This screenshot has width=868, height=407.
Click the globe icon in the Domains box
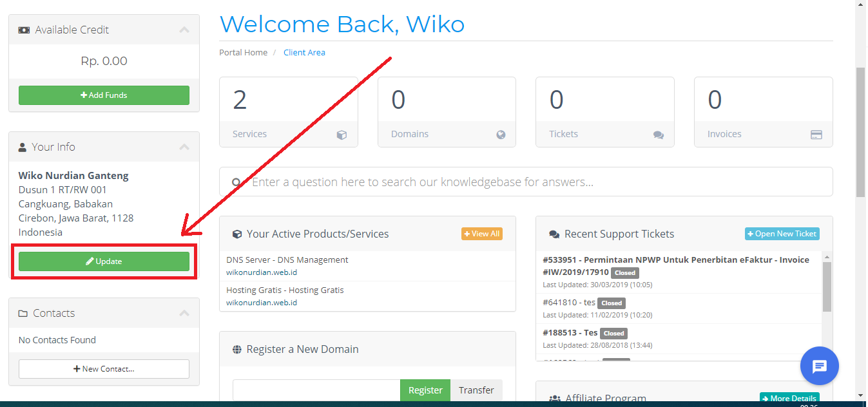pos(501,135)
